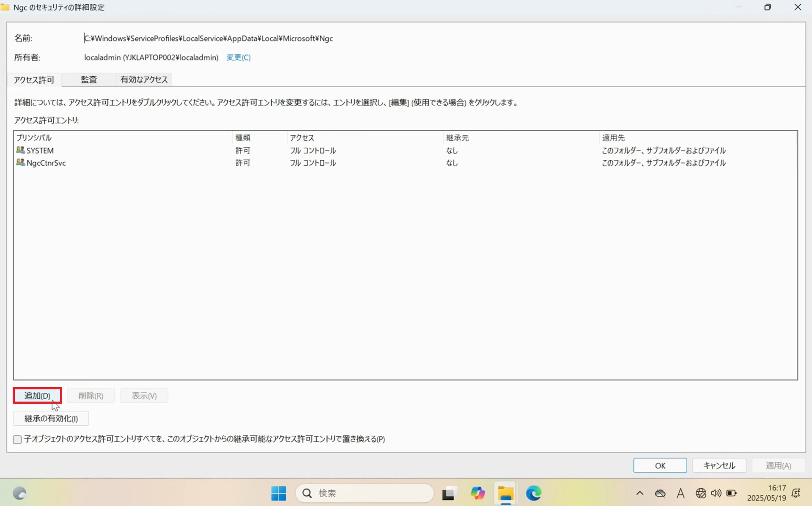Click the 追加(D) button

click(37, 396)
